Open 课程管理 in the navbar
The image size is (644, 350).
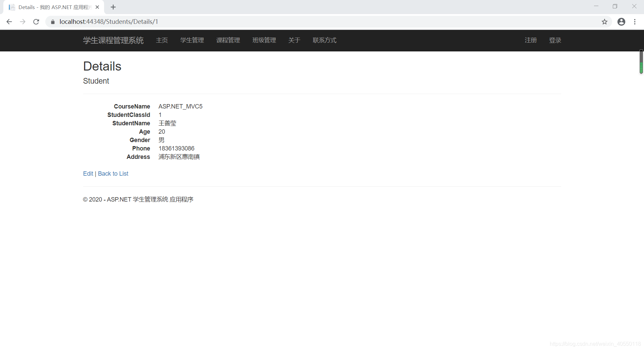click(x=228, y=40)
